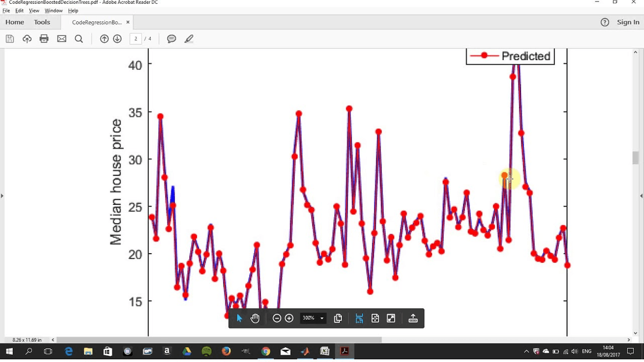Image resolution: width=644 pixels, height=362 pixels.
Task: Switch to the Tools tab
Action: click(42, 22)
